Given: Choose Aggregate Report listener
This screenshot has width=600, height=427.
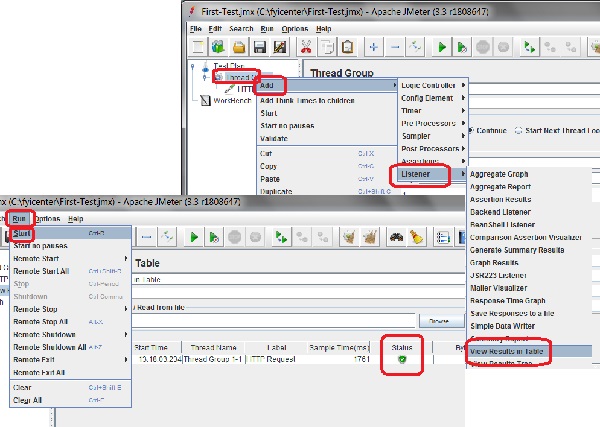Looking at the screenshot, I should [530, 187].
